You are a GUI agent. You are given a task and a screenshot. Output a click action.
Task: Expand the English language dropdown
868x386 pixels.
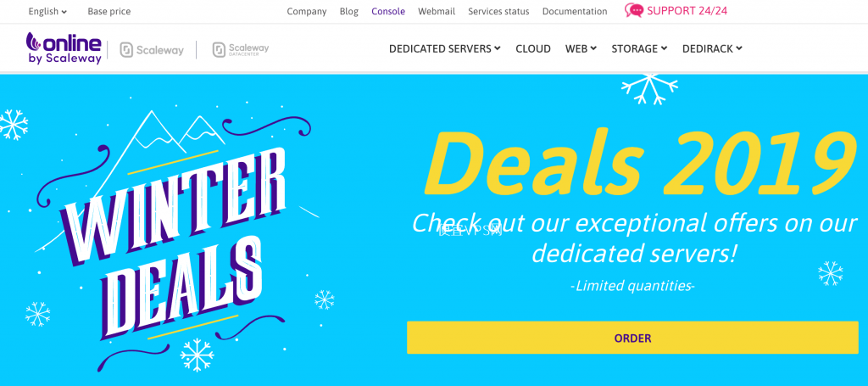pos(47,11)
